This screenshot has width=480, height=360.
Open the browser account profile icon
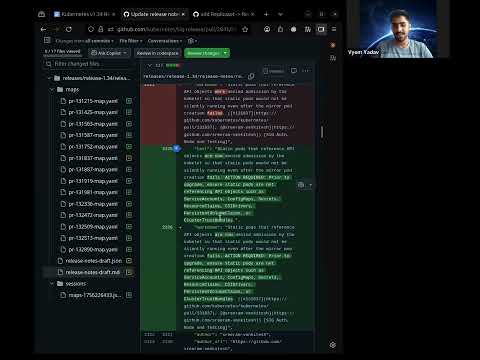tap(267, 29)
